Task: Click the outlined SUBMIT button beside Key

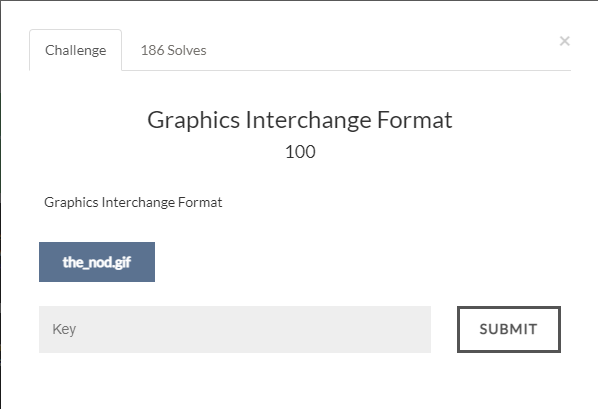Action: (509, 329)
